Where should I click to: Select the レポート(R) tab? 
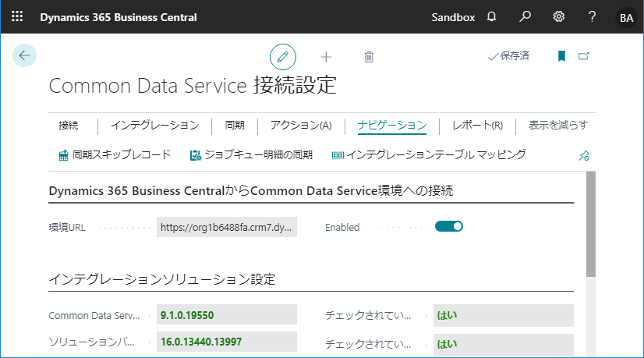coord(477,126)
